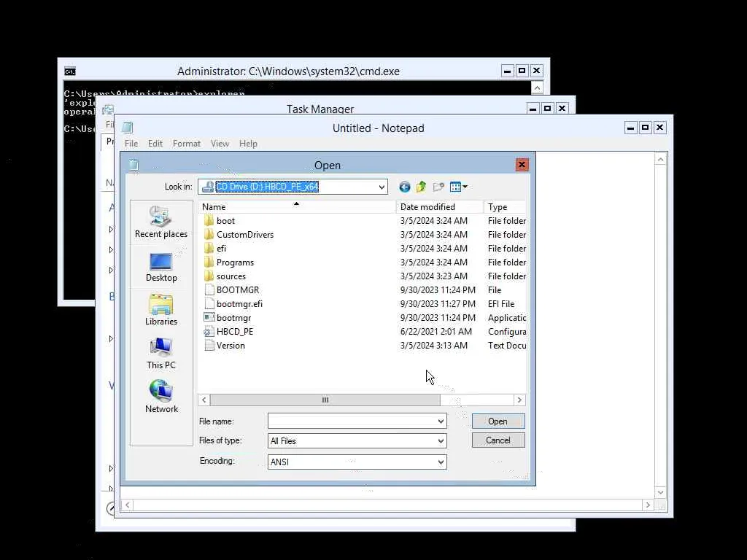Select the Programs folder icon
This screenshot has width=747, height=560.
[209, 262]
